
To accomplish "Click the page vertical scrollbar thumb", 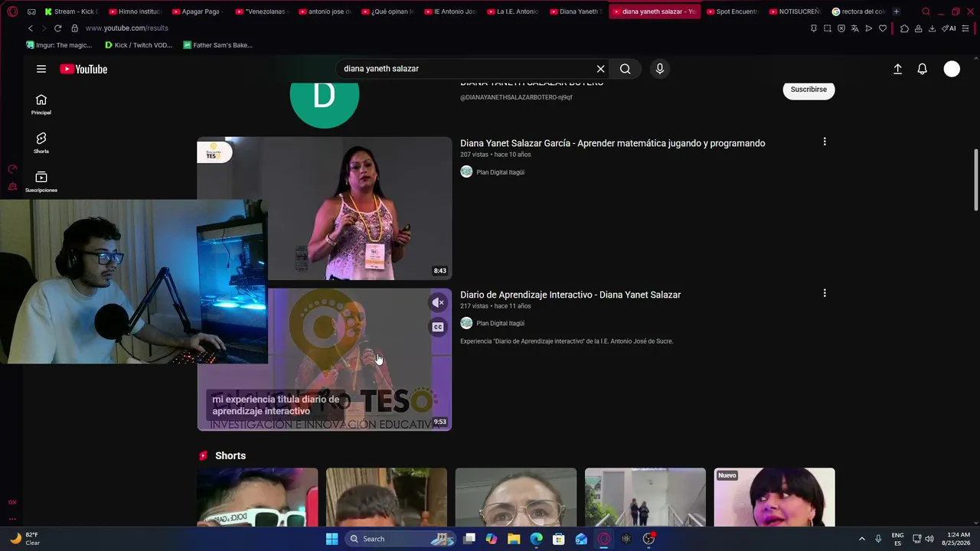I will [x=976, y=181].
